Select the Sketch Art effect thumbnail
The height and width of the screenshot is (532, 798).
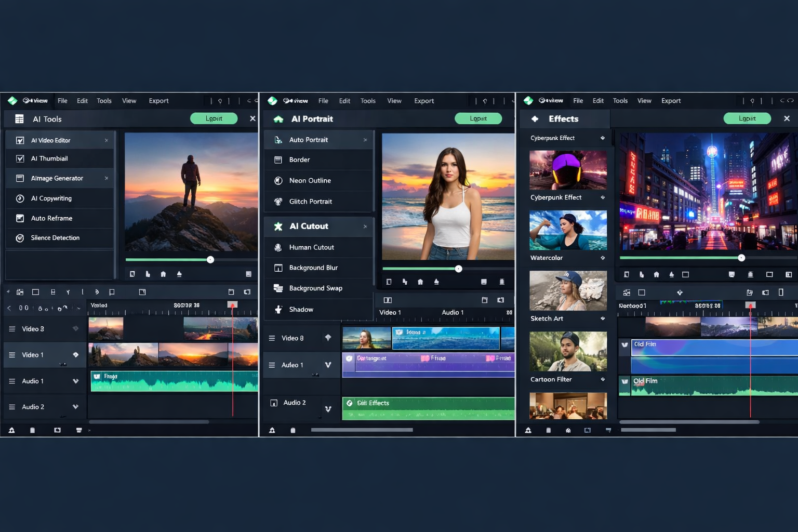pyautogui.click(x=567, y=290)
